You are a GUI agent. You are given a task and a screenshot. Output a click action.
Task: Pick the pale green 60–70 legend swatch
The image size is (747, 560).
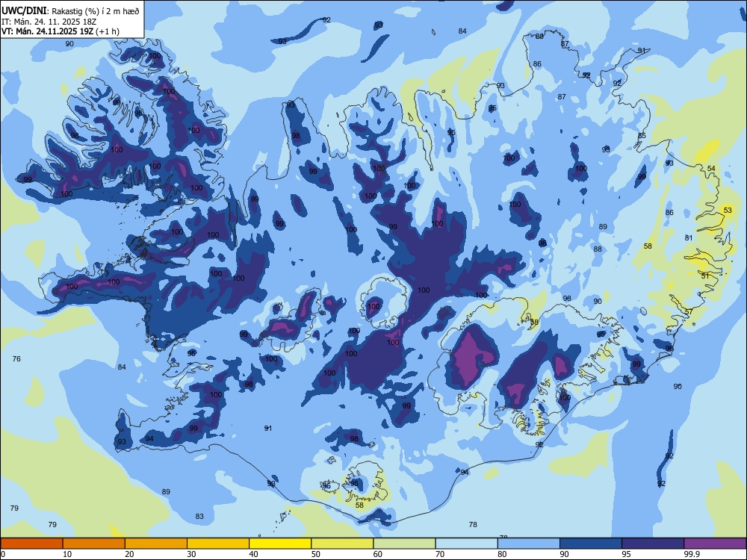click(404, 544)
